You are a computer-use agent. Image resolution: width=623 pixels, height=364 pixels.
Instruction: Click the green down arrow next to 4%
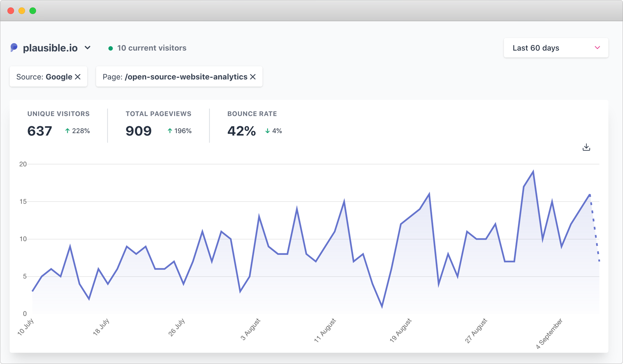pos(268,131)
